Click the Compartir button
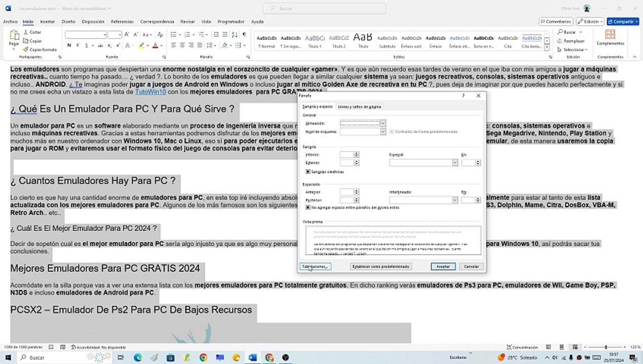The width and height of the screenshot is (643, 364). point(623,22)
